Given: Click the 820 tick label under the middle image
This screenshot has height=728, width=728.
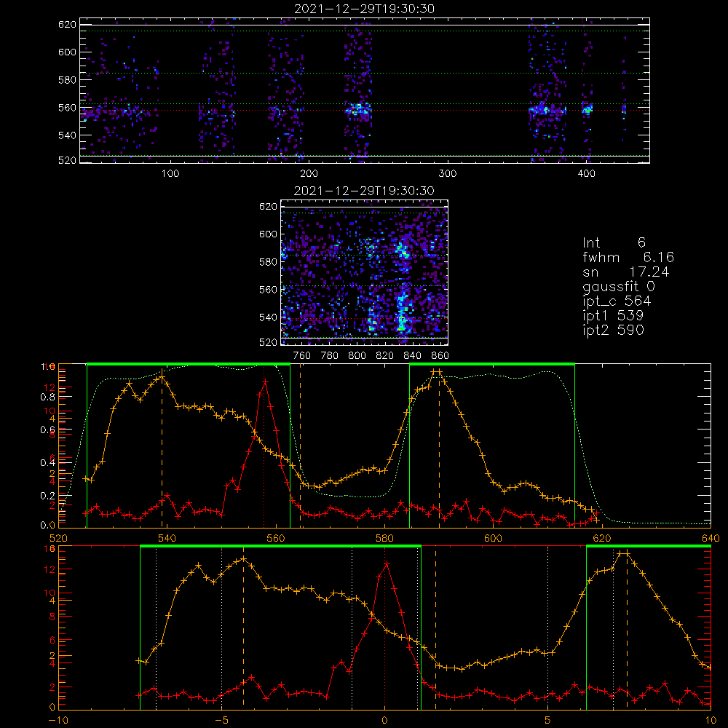Looking at the screenshot, I should point(385,356).
